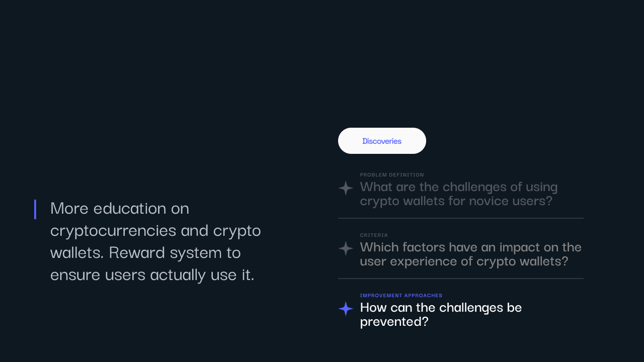This screenshot has width=644, height=362.
Task: Click the "wallets. Reward system to" quote line
Action: point(145,252)
